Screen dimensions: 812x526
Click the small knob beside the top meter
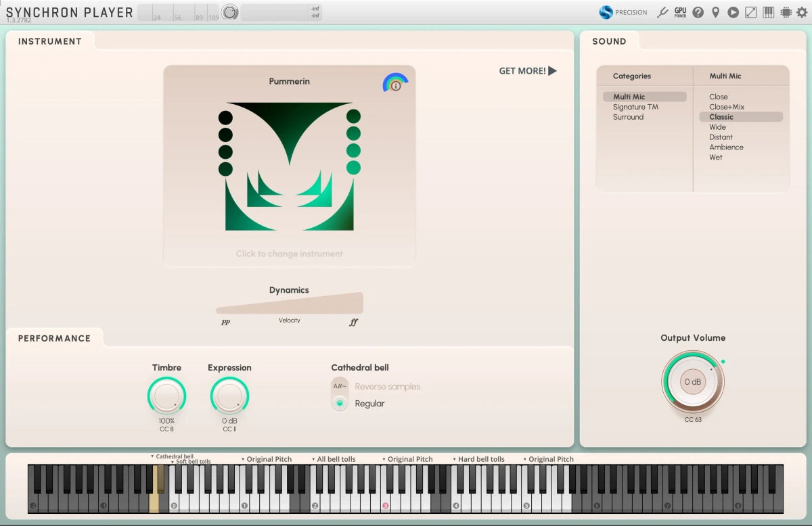(230, 12)
